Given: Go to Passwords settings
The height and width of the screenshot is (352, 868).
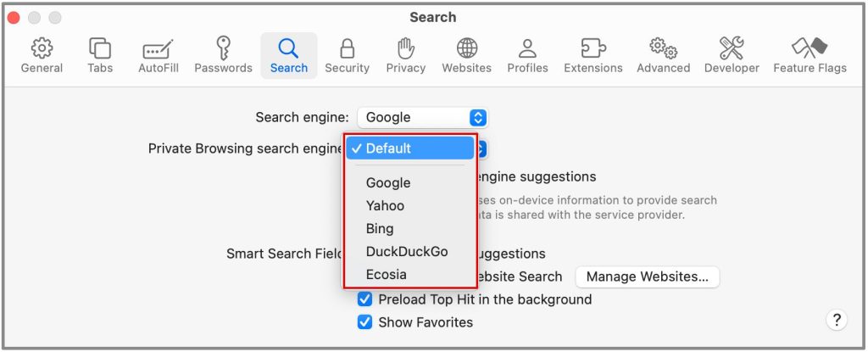Looking at the screenshot, I should click(x=223, y=55).
